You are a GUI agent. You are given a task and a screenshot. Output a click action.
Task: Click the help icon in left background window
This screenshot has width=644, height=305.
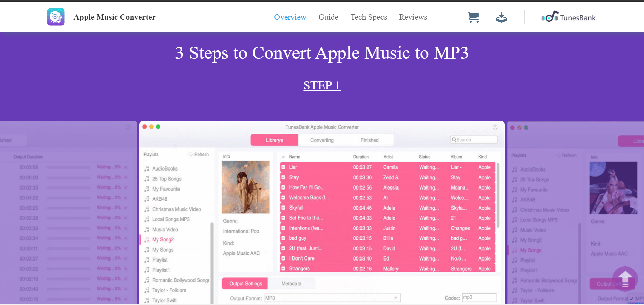(x=128, y=127)
